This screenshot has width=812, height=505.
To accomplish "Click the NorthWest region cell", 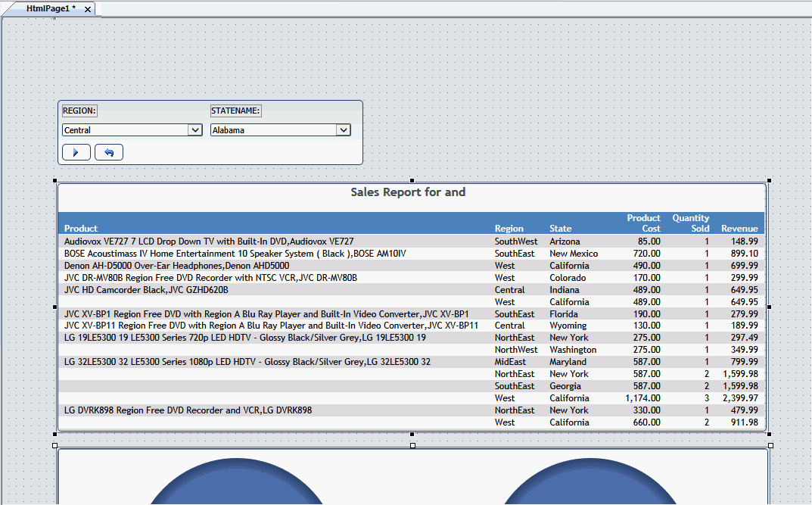I will [516, 350].
